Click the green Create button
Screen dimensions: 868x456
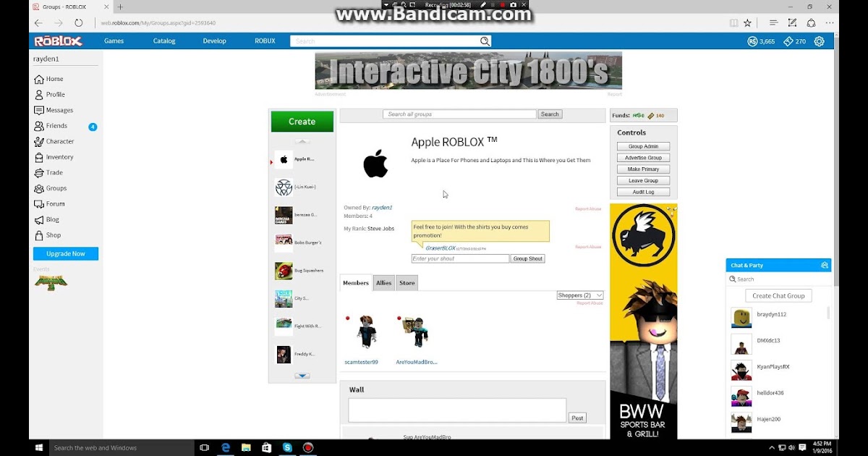[x=302, y=122]
